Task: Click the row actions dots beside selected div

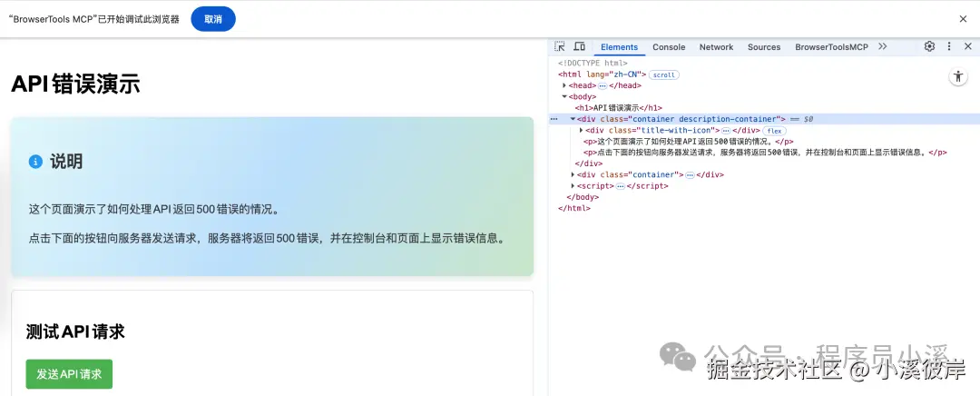Action: [554, 119]
